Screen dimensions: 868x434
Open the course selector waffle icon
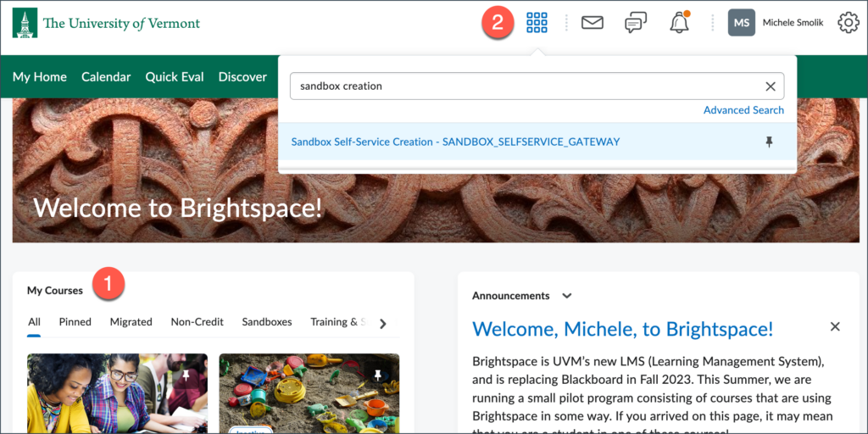click(537, 23)
